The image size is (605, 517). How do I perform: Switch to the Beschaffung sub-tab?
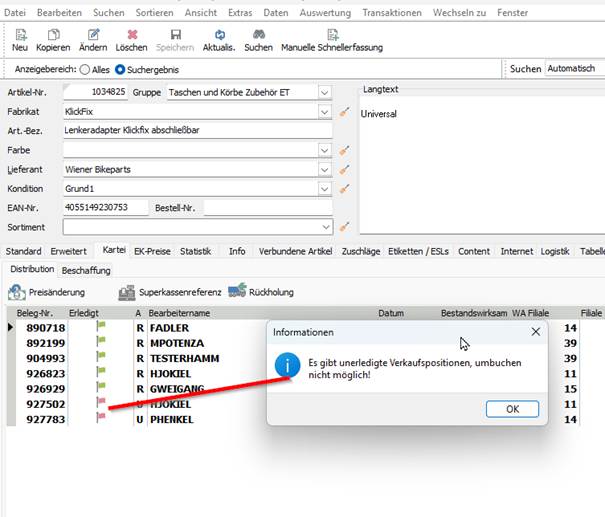86,270
